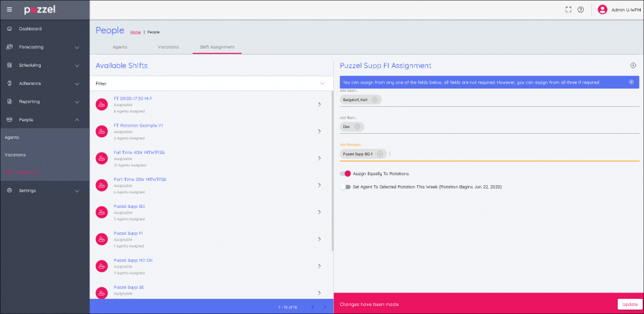Click the Admin U-WFM user avatar

coord(602,9)
